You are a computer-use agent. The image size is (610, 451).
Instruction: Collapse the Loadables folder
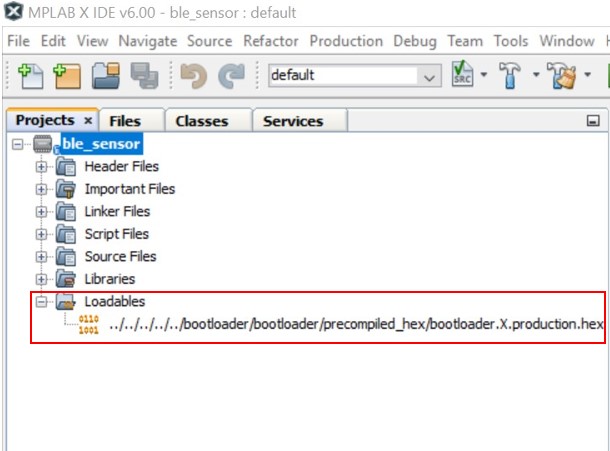[42, 302]
